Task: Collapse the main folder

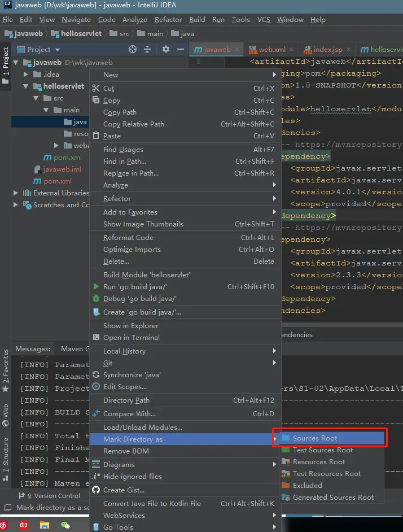Action: [x=46, y=110]
